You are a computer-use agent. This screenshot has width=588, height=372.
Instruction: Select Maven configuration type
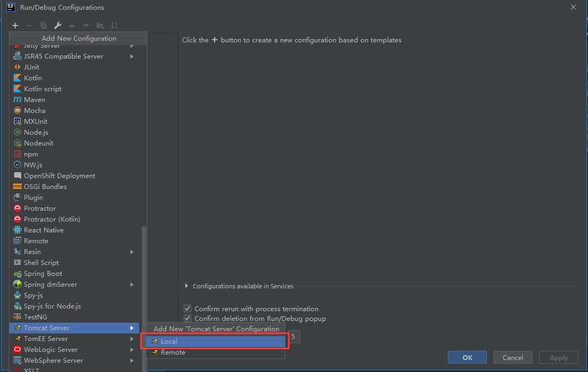[x=74, y=99]
